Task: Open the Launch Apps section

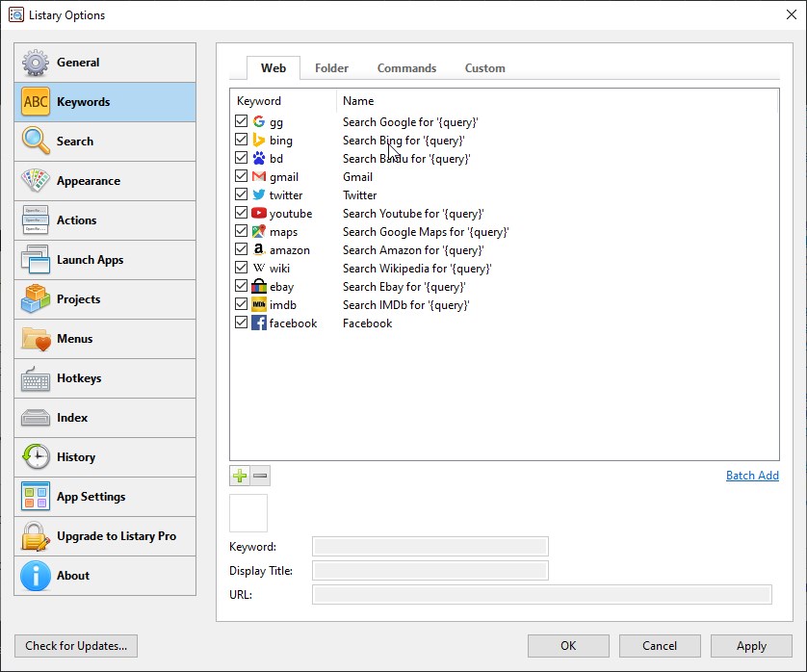Action: [105, 260]
